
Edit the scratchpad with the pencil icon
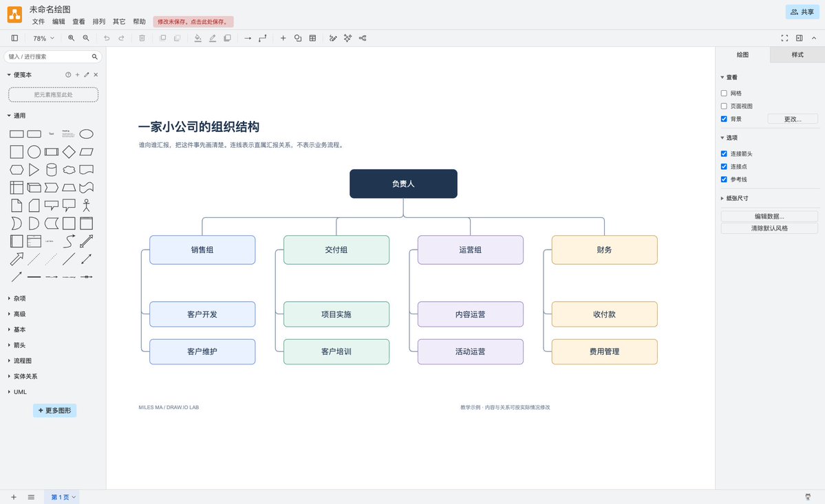pyautogui.click(x=86, y=75)
